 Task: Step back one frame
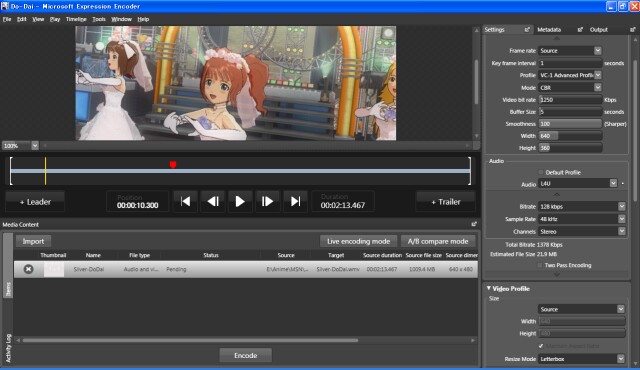[x=213, y=202]
